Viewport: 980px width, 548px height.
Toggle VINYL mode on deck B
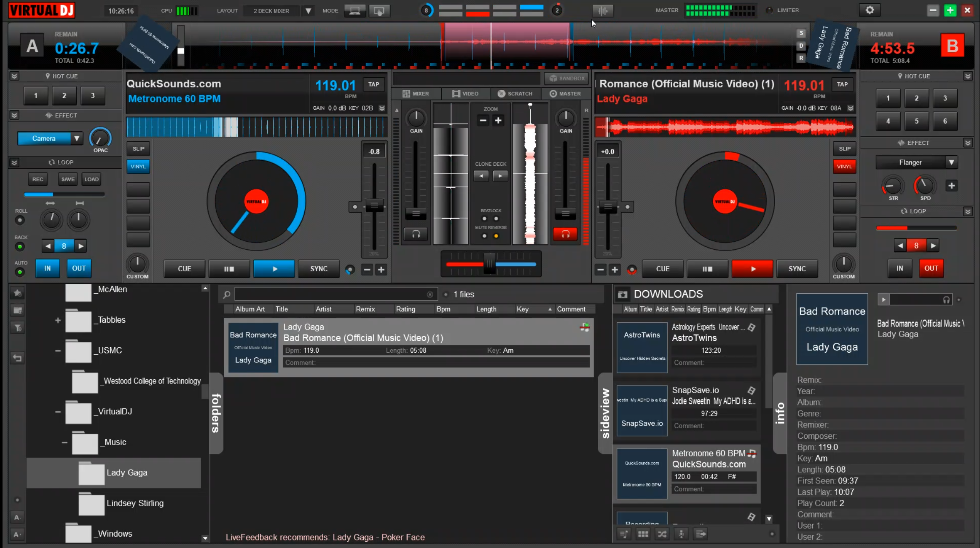pyautogui.click(x=844, y=167)
